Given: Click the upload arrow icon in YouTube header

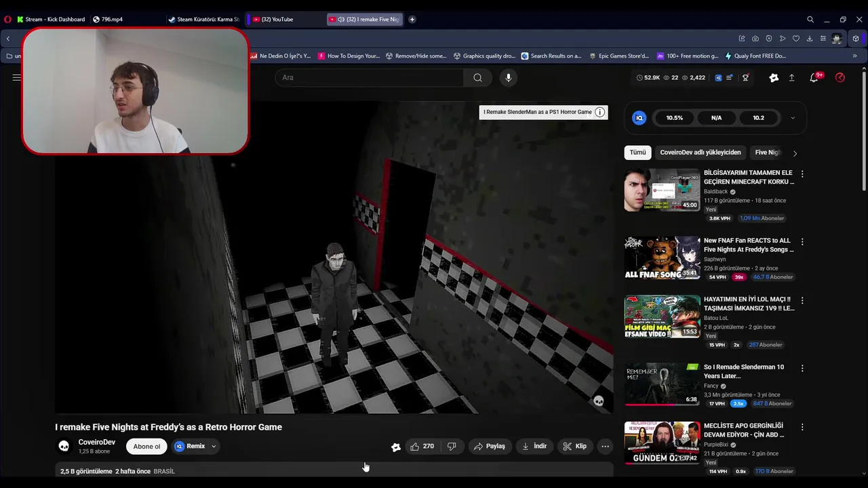Looking at the screenshot, I should 791,77.
